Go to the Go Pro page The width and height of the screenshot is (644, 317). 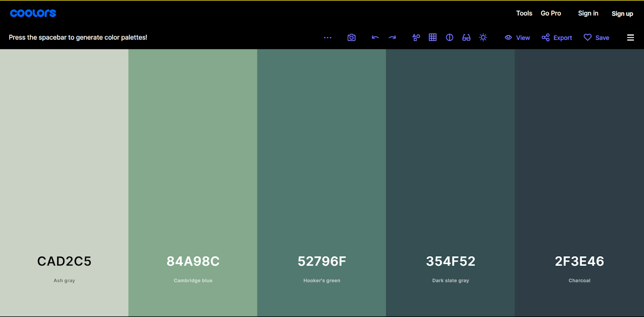coord(551,13)
